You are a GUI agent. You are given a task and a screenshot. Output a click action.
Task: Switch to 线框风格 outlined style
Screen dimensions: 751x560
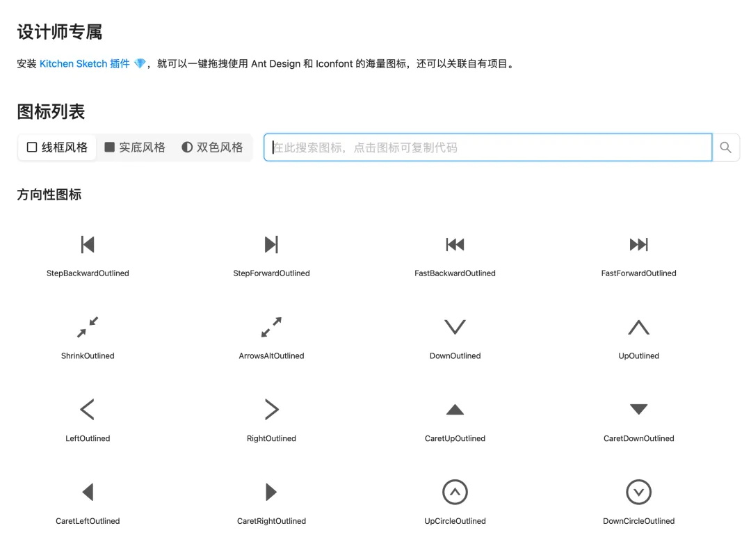57,147
